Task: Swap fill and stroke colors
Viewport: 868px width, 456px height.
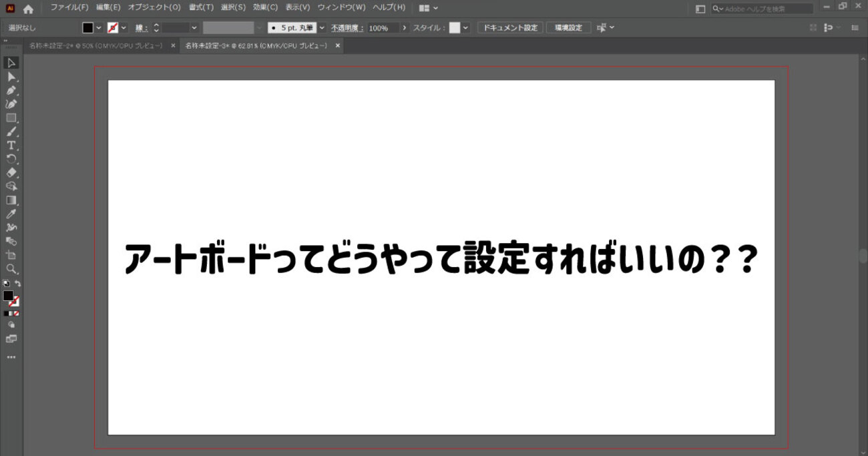Action: (18, 284)
